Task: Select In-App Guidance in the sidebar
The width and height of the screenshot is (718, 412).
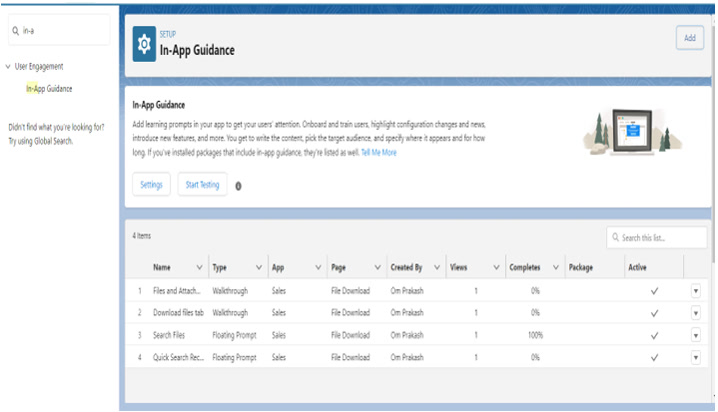Action: tap(49, 89)
